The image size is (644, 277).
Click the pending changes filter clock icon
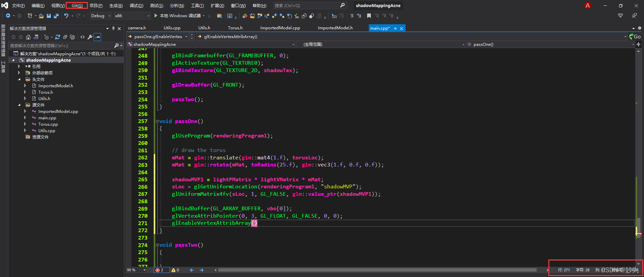[x=46, y=37]
